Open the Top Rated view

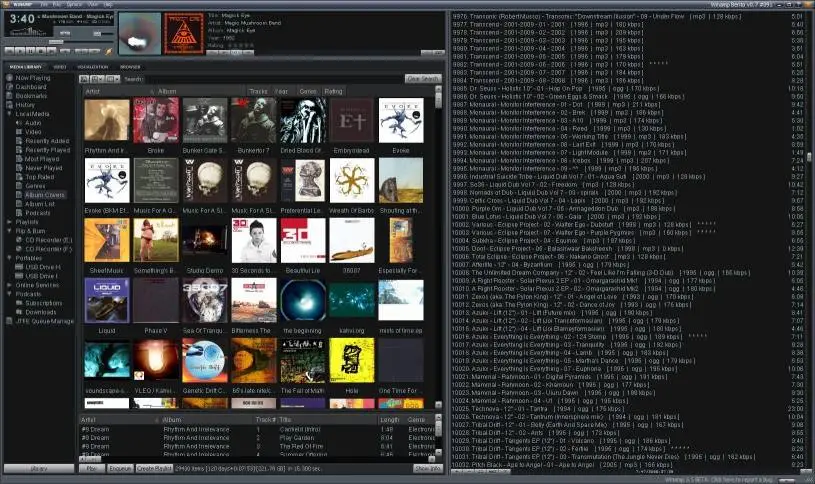[x=40, y=177]
